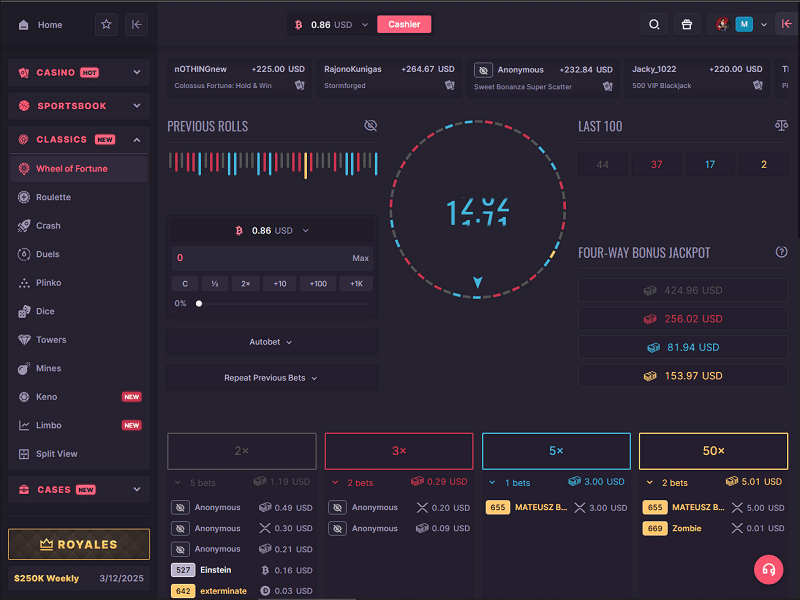This screenshot has height=600, width=800.
Task: Click the ½ bet halving button
Action: pos(215,284)
